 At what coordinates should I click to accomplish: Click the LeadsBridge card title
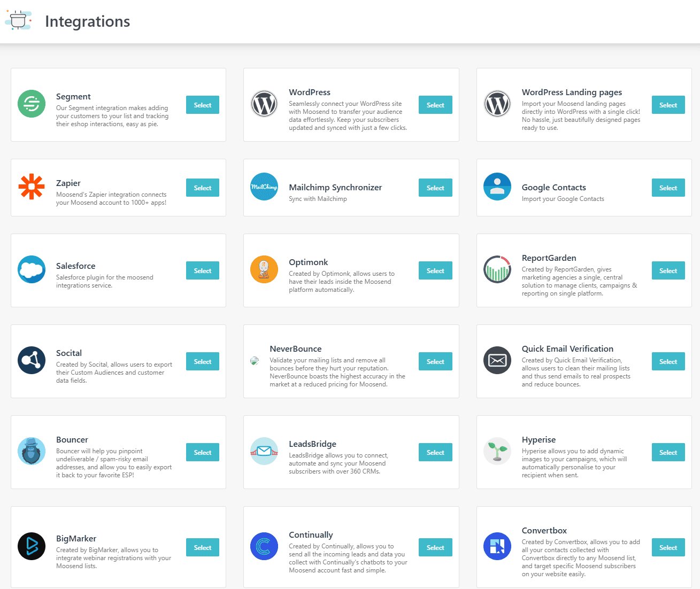313,444
